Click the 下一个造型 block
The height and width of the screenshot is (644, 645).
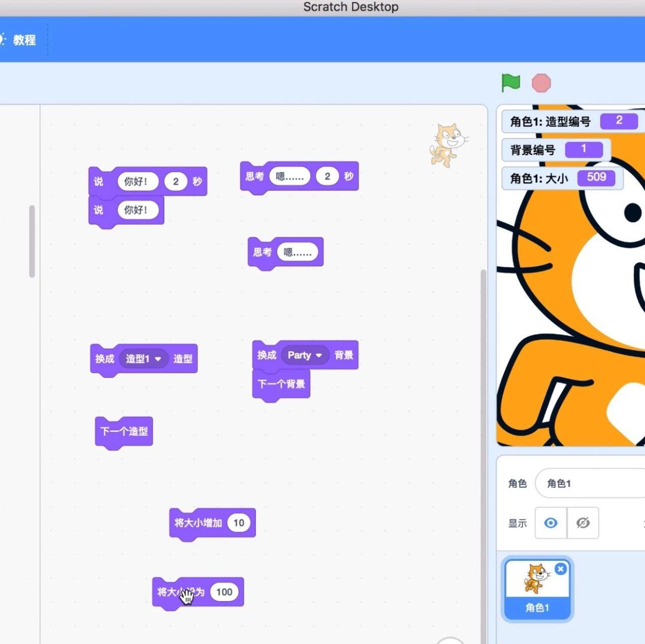pos(124,431)
